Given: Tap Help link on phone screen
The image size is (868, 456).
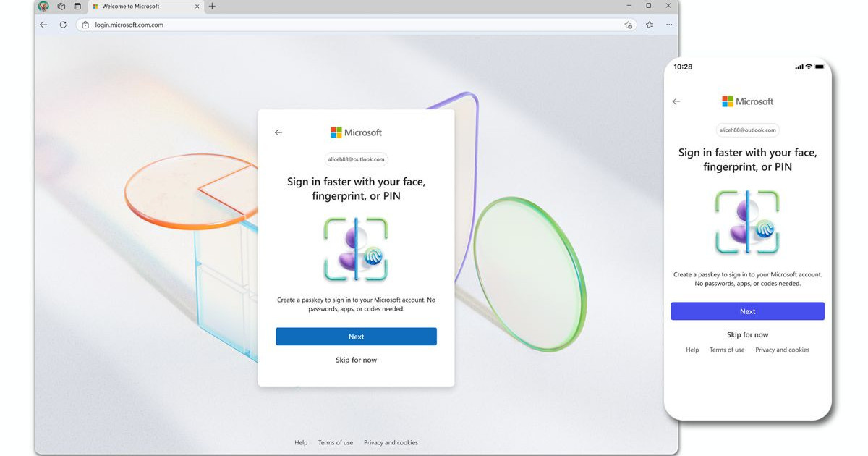Looking at the screenshot, I should (692, 350).
